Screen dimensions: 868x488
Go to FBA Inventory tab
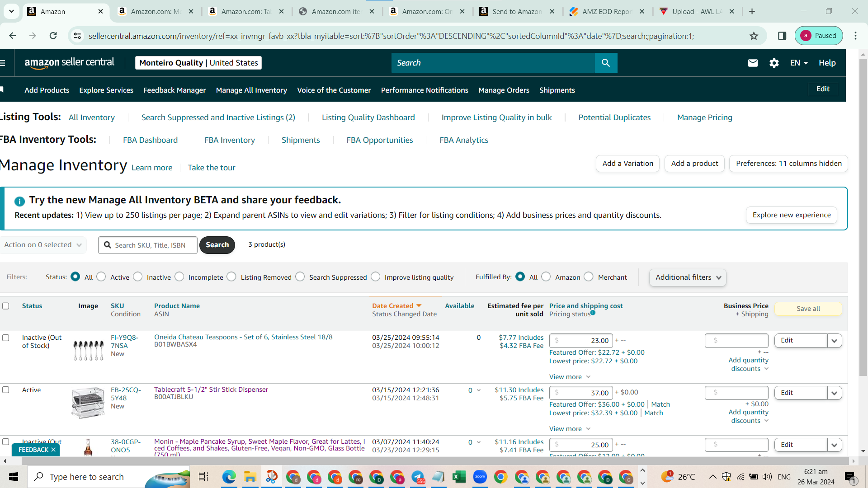(230, 140)
